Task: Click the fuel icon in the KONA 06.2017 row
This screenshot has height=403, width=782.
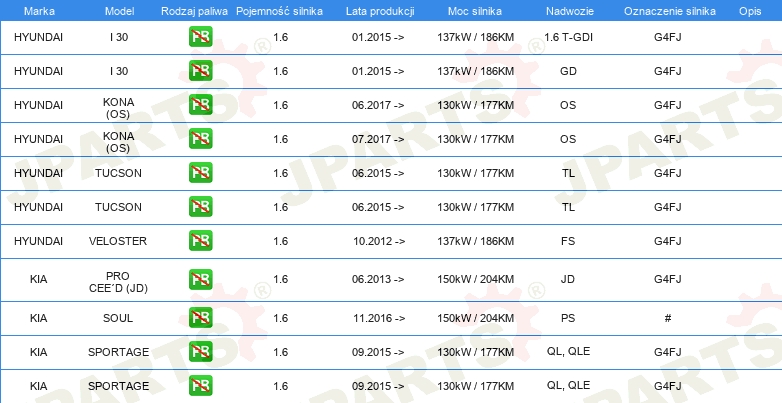Action: pos(200,105)
